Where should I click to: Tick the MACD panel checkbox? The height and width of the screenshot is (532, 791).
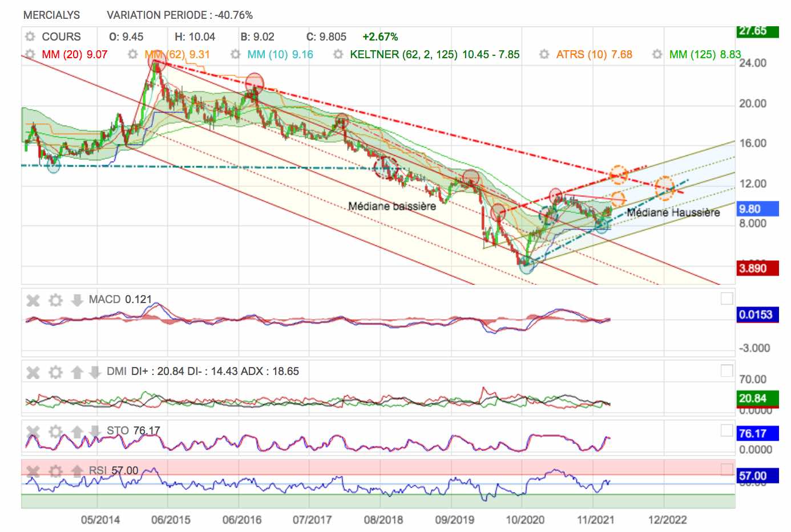pos(727,299)
